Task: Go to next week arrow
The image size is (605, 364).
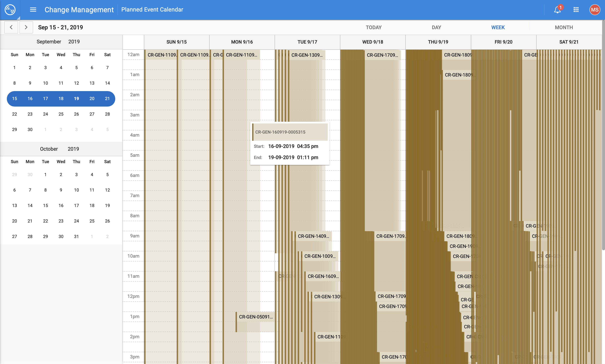Action: tap(26, 27)
